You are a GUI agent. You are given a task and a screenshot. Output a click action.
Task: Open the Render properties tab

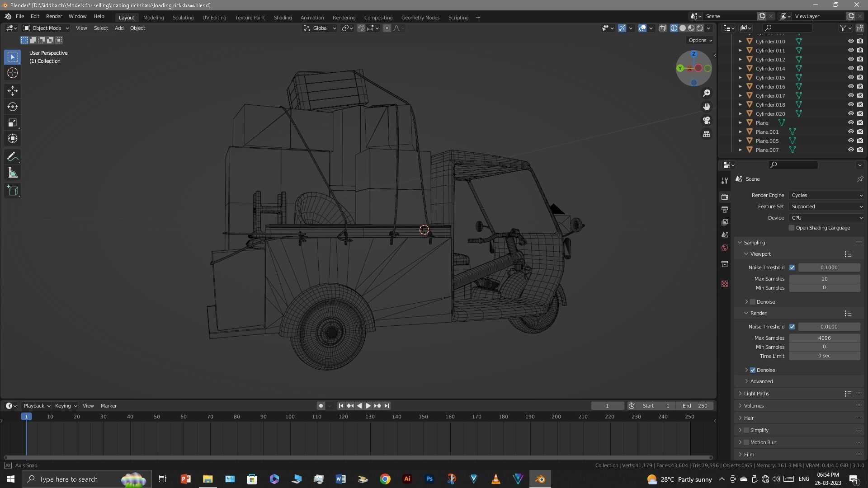pyautogui.click(x=725, y=197)
